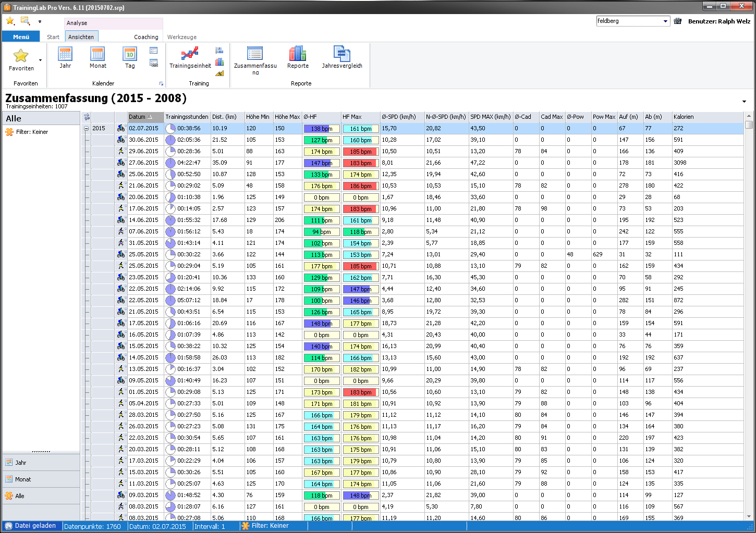Sort by Dist. (km) column header
The width and height of the screenshot is (756, 533).
point(227,117)
